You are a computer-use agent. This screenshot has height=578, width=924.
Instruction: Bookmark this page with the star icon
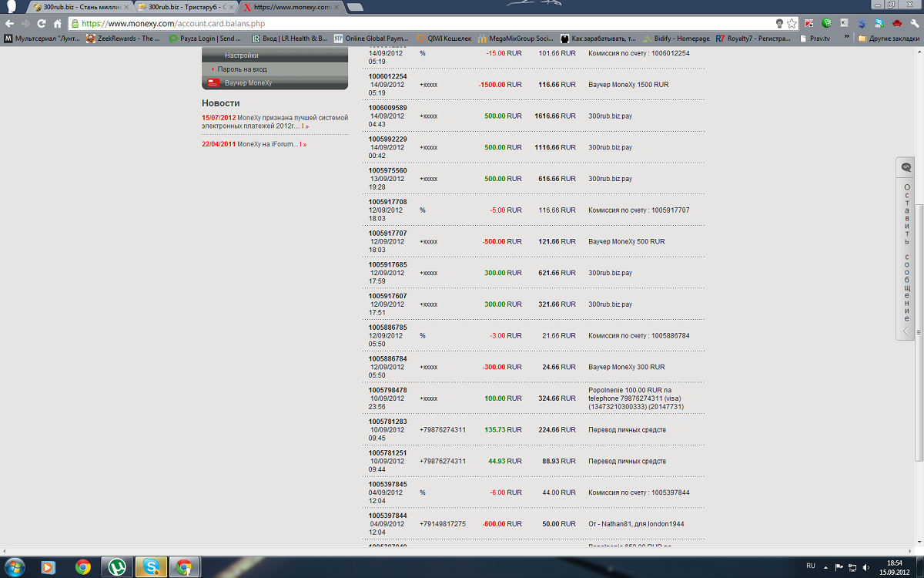pos(792,23)
